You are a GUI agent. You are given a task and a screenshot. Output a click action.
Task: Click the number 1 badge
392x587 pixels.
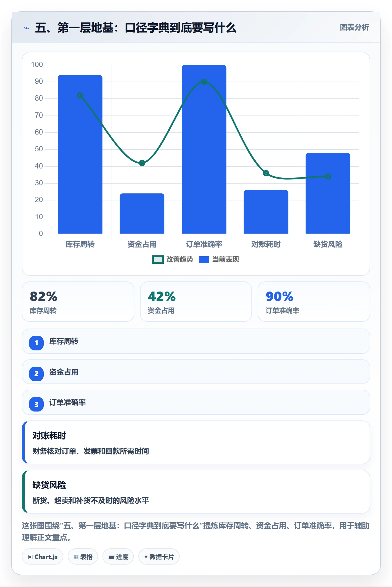tap(36, 343)
